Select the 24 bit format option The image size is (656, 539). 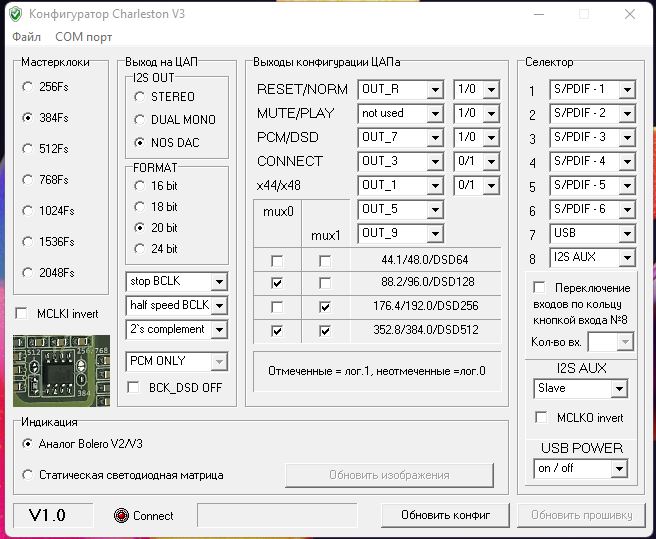tap(140, 249)
